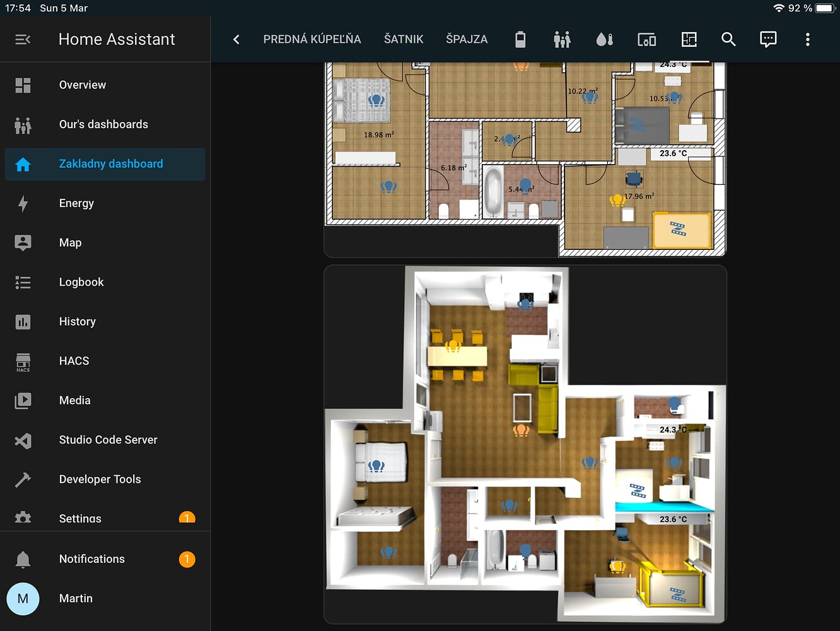Viewport: 840px width, 631px height.
Task: Open Settings with the notification badge
Action: [80, 518]
